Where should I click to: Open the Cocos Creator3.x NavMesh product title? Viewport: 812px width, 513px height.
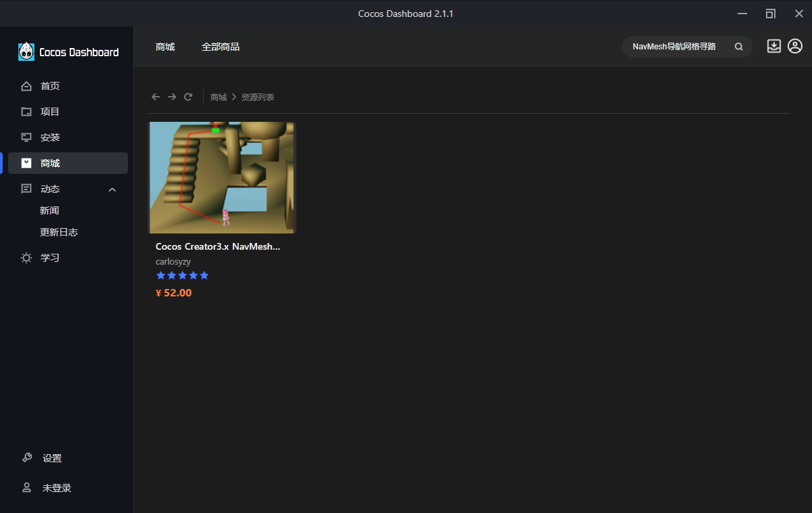(218, 247)
